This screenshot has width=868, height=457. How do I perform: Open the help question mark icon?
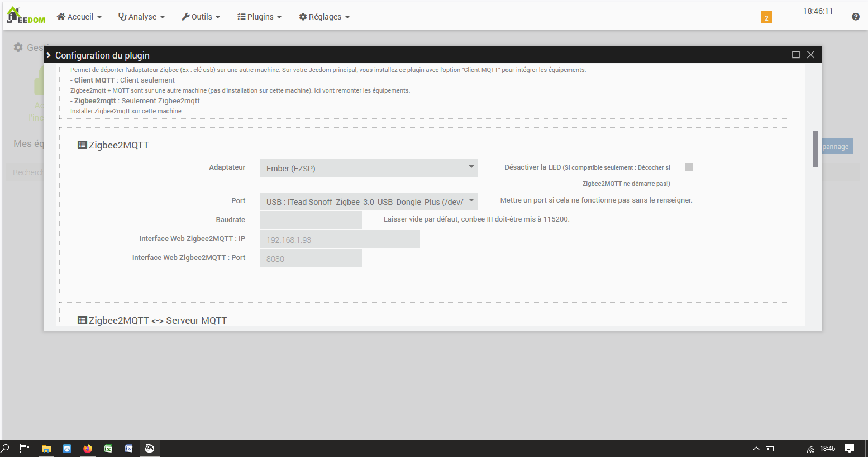click(855, 17)
